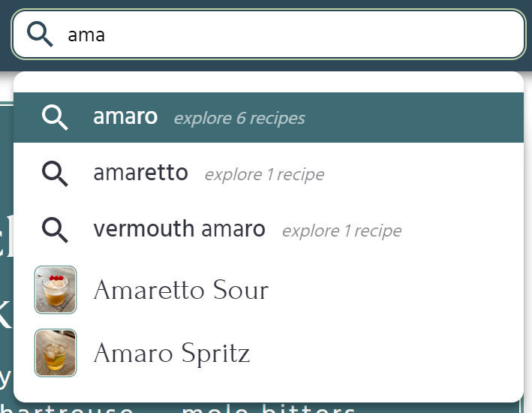Click the "explore 6 recipes" hint
The height and width of the screenshot is (413, 532).
tap(239, 119)
